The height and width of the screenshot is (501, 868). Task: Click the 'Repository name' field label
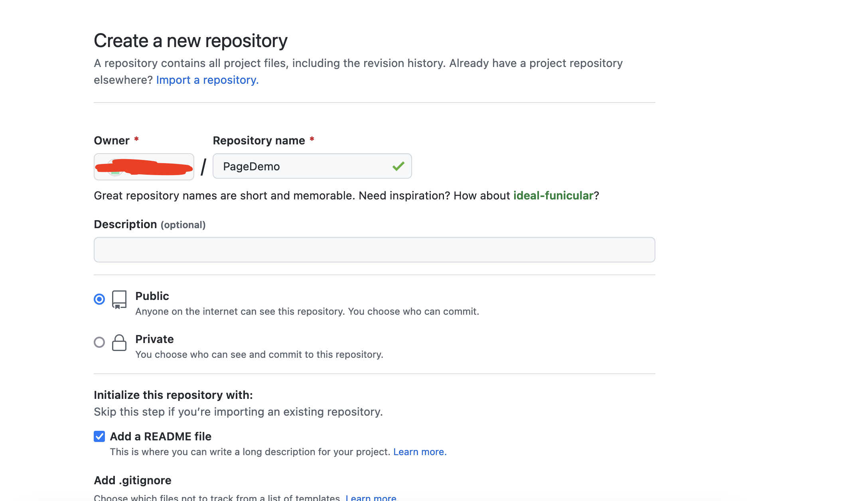[x=258, y=140]
